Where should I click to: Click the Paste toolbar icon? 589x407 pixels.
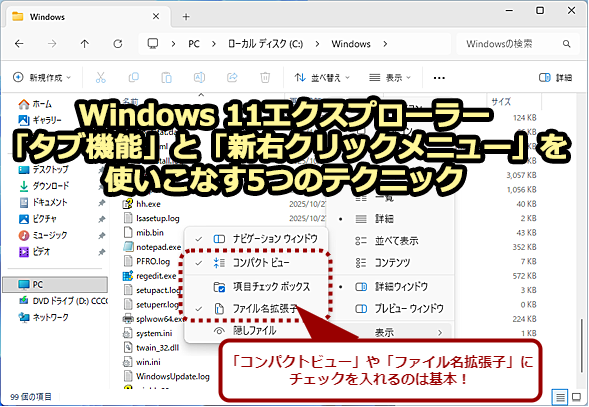pos(166,78)
